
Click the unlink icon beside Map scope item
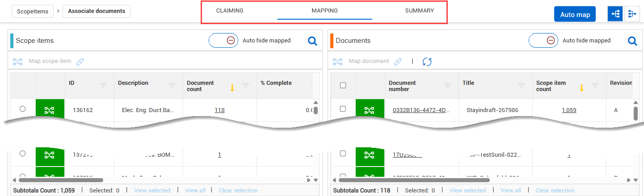click(80, 62)
